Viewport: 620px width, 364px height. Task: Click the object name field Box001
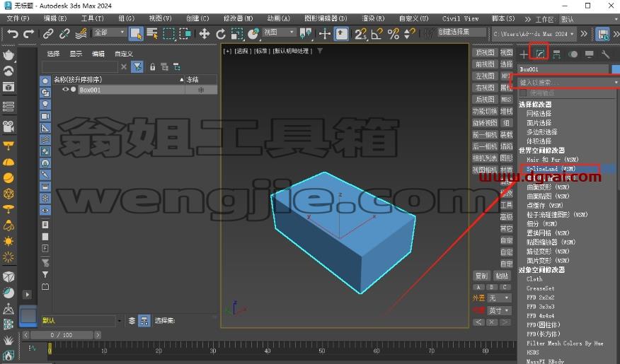coord(563,69)
